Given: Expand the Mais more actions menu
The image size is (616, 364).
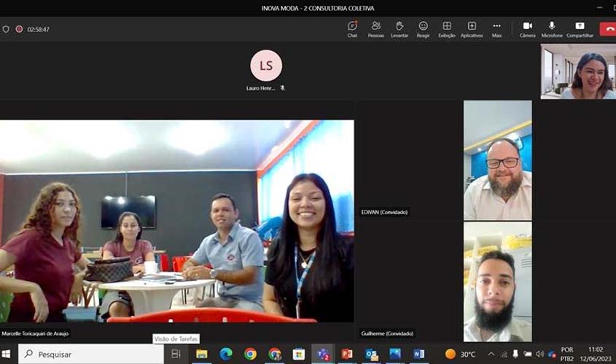Looking at the screenshot, I should [496, 28].
